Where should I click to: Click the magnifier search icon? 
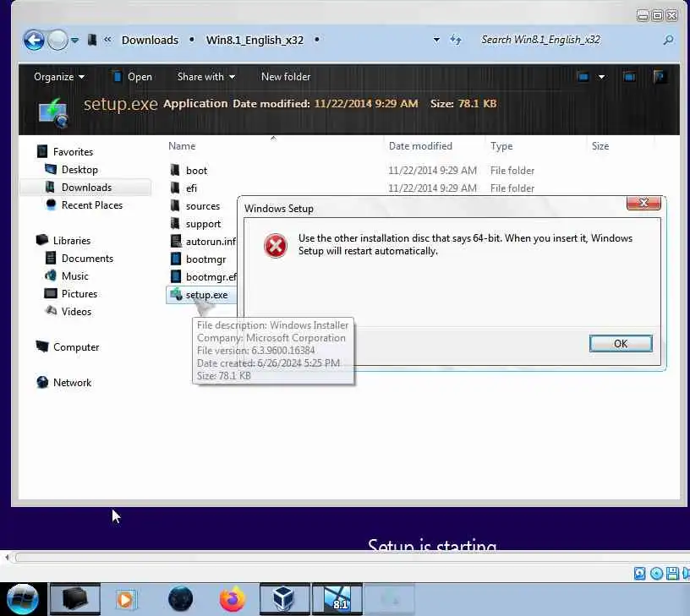tap(668, 40)
